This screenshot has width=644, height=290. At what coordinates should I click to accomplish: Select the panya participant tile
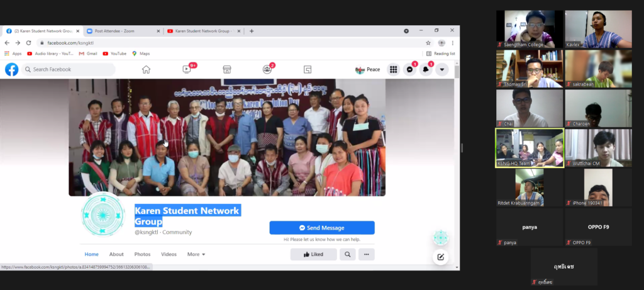pyautogui.click(x=530, y=227)
